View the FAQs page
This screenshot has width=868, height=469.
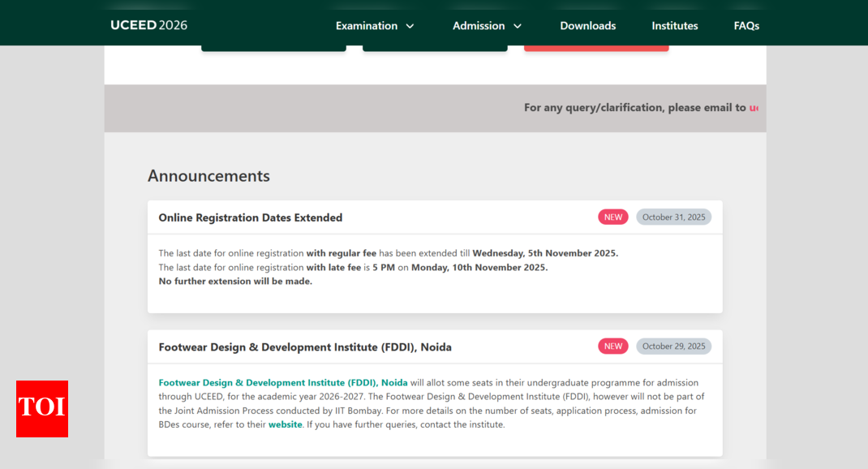coord(746,25)
